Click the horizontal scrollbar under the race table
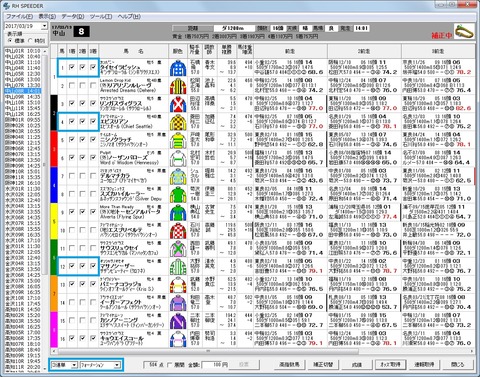The height and width of the screenshot is (377, 480). [263, 351]
